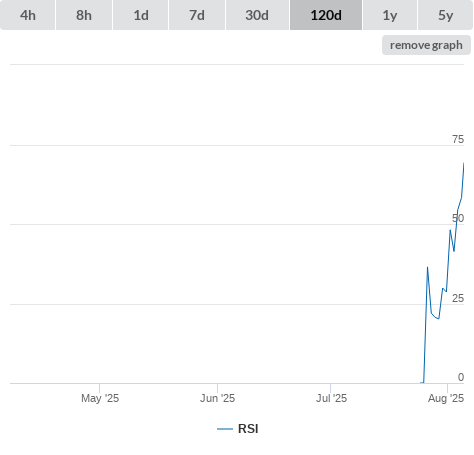
Task: Click the remove graph button
Action: pyautogui.click(x=426, y=45)
